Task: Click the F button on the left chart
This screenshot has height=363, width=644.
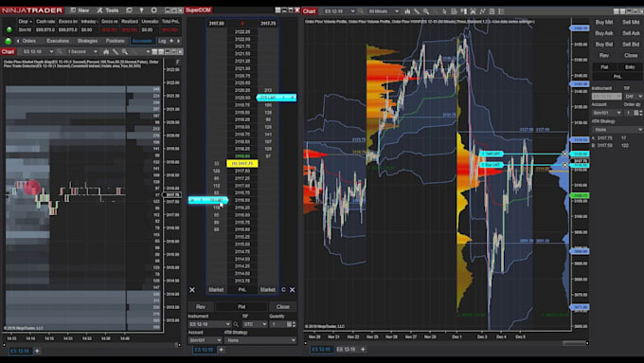Action: tap(178, 62)
